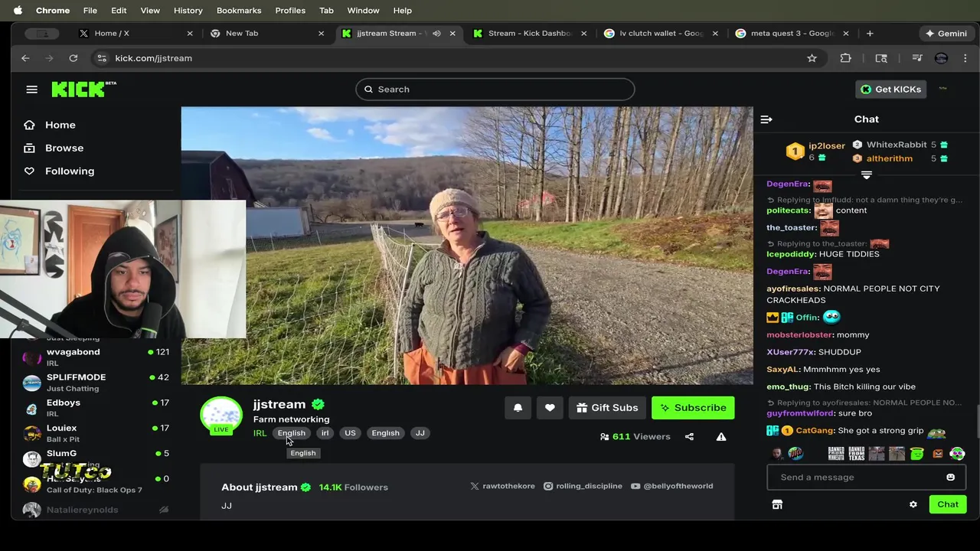980x551 pixels.
Task: Click the address bar URL kick.com/jjstream
Action: point(153,58)
